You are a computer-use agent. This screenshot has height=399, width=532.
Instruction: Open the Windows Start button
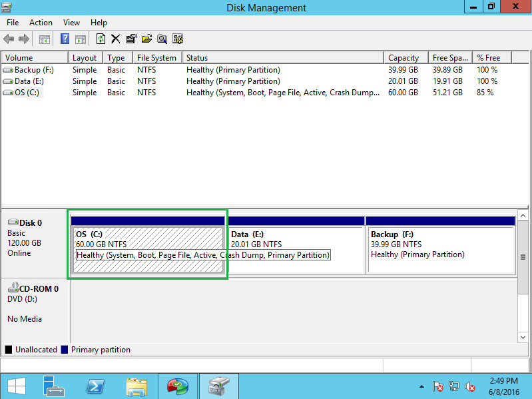[x=17, y=386]
